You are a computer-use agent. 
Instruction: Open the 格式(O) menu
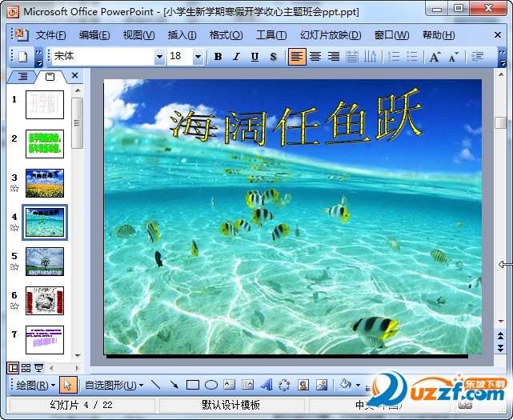click(226, 35)
